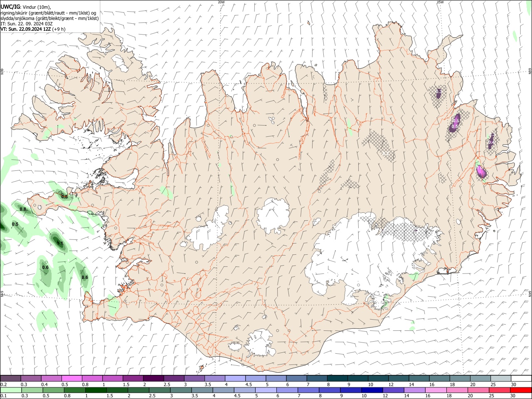The height and width of the screenshot is (399, 532).
Task: Click the bright pink 0.5 swatch in the upper legend row
Action: [x=71, y=378]
